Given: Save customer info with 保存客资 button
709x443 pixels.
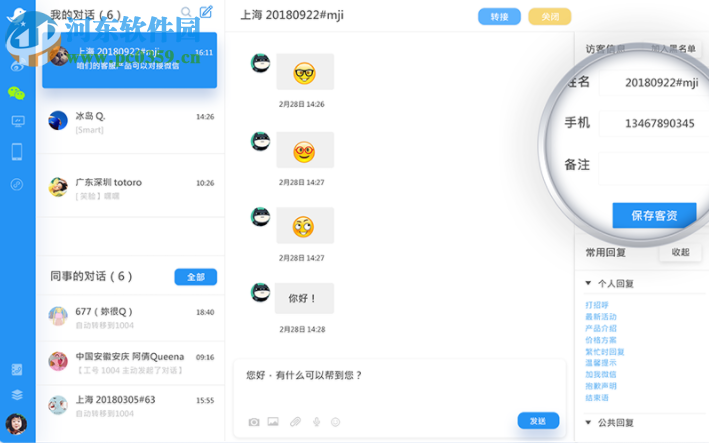Looking at the screenshot, I should click(x=654, y=216).
